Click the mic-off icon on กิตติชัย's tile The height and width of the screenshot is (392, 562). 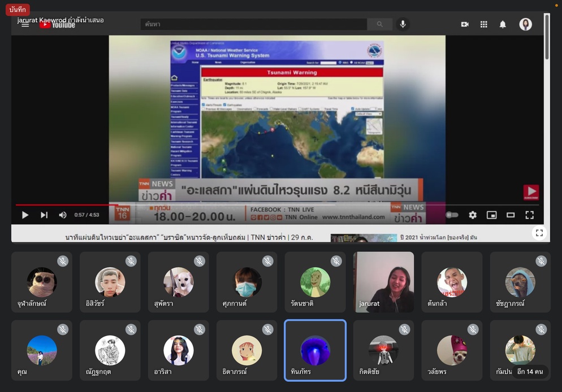(405, 329)
